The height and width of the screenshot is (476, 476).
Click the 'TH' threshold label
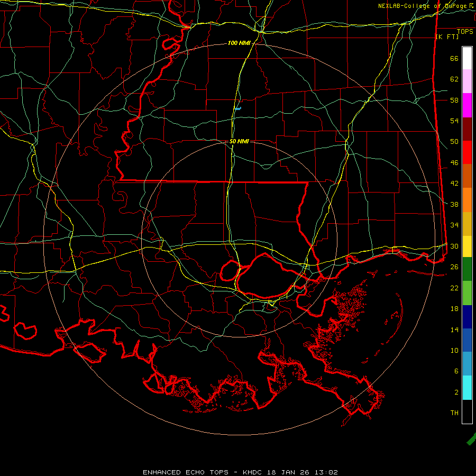pos(454,413)
